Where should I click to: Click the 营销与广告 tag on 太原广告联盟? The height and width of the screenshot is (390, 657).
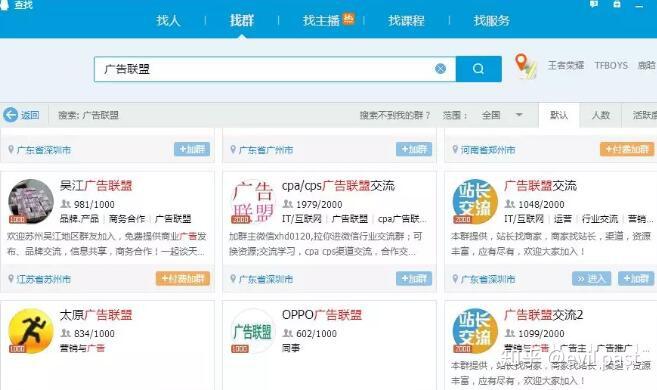click(x=82, y=348)
